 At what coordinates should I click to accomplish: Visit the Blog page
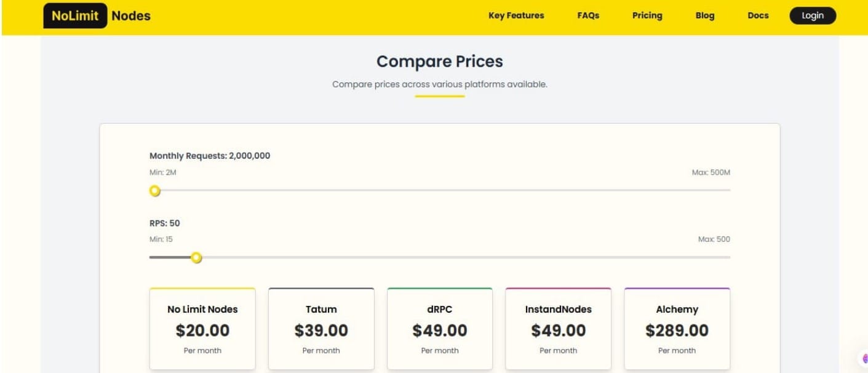tap(705, 15)
